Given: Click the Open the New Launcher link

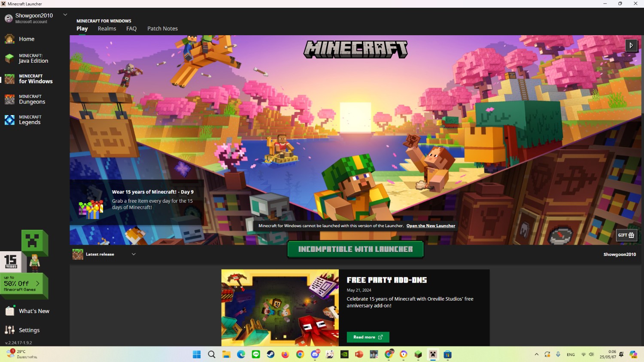Looking at the screenshot, I should pyautogui.click(x=431, y=226).
